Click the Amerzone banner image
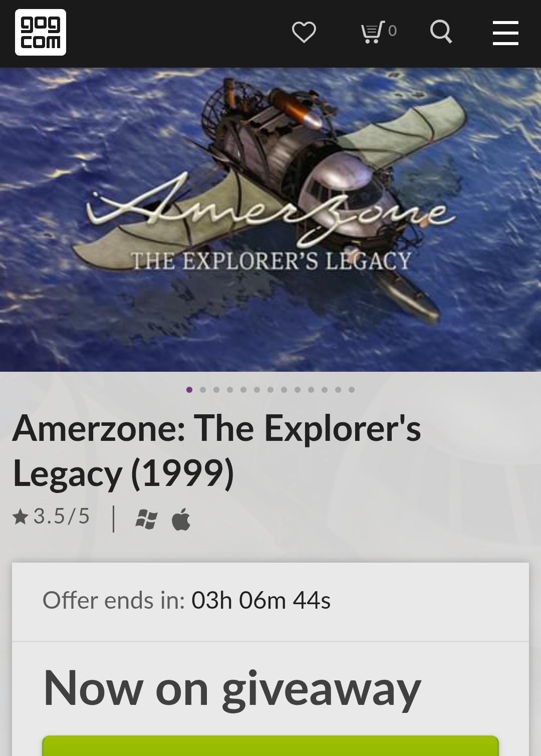 270,219
